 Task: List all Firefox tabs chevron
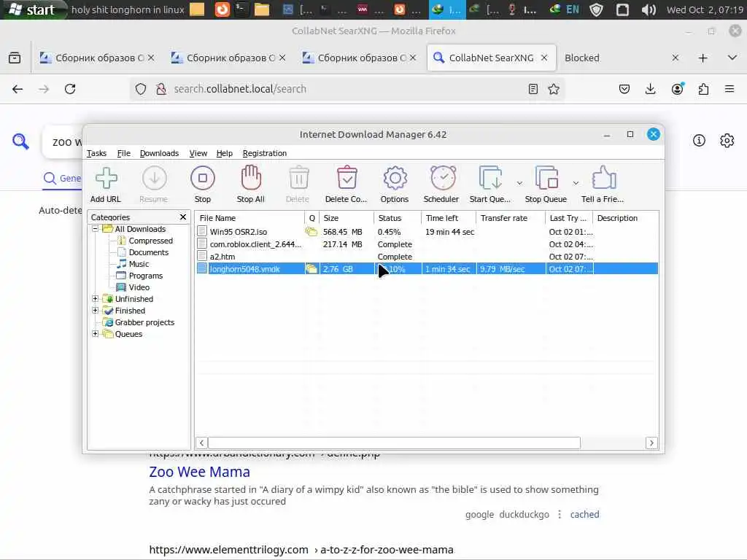point(732,58)
